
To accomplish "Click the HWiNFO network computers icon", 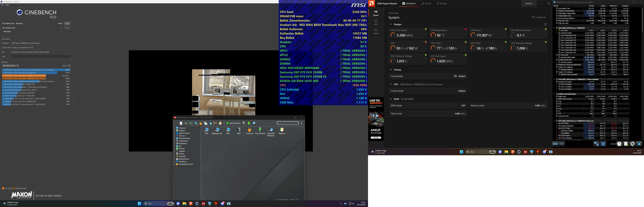I will click(x=596, y=144).
